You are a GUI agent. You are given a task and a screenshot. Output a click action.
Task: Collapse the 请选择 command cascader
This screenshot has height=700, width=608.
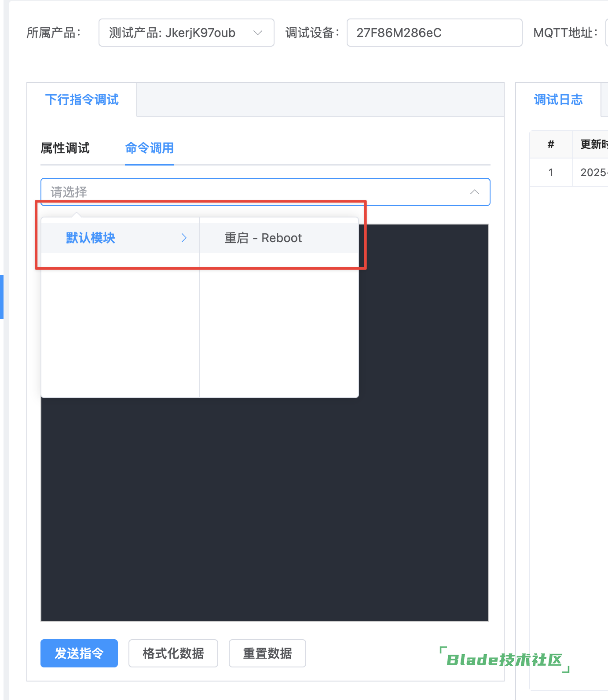265,192
